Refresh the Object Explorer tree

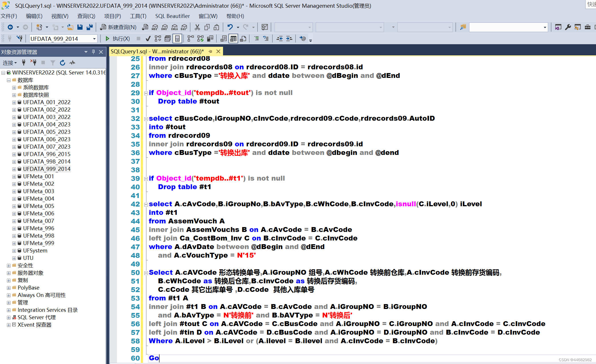click(62, 62)
